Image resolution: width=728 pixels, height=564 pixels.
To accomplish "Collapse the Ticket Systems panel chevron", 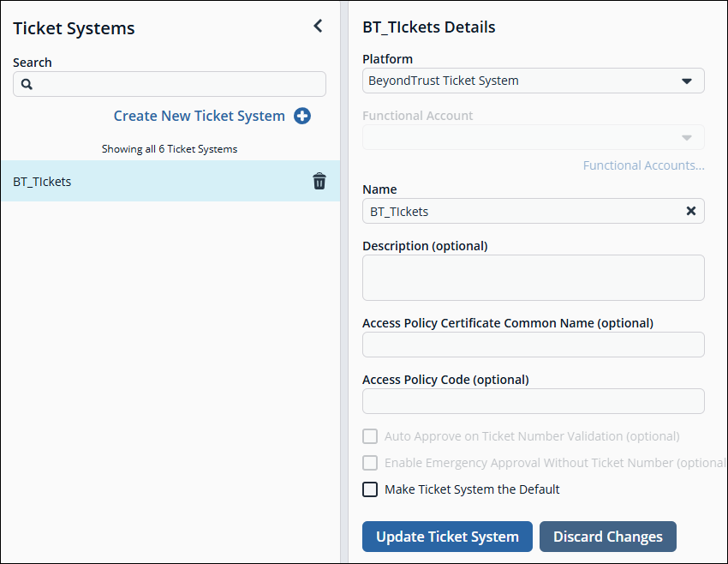I will click(318, 26).
